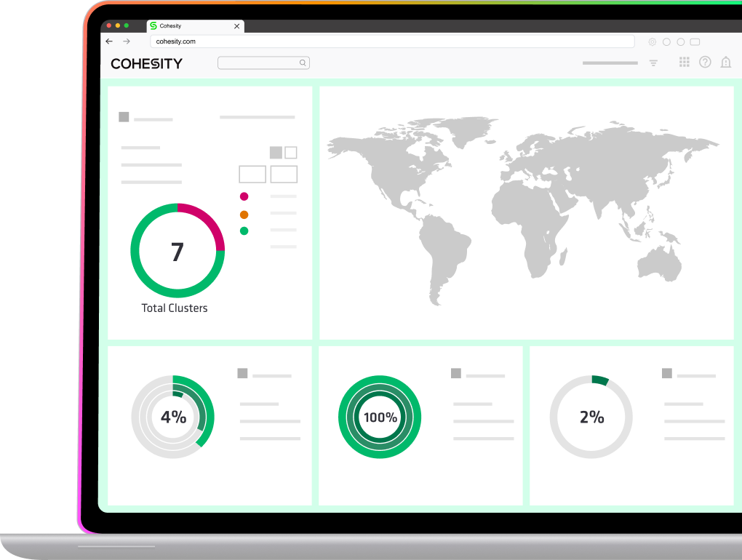Toggle the green legend indicator on clusters card
The image size is (742, 560).
click(x=244, y=231)
